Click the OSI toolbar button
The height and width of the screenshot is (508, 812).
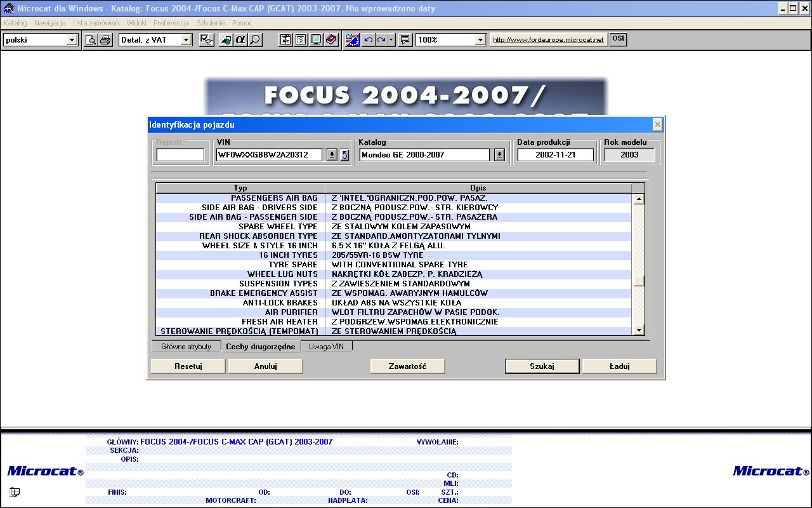[x=618, y=39]
